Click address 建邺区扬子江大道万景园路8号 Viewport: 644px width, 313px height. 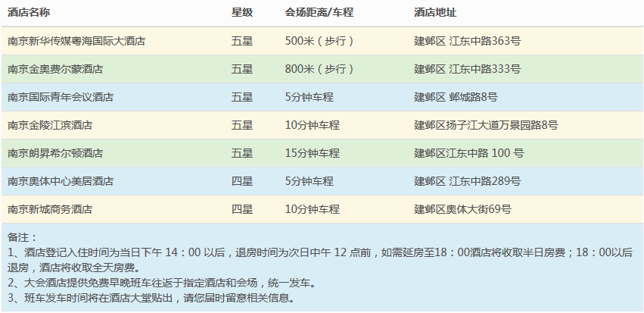(x=486, y=125)
